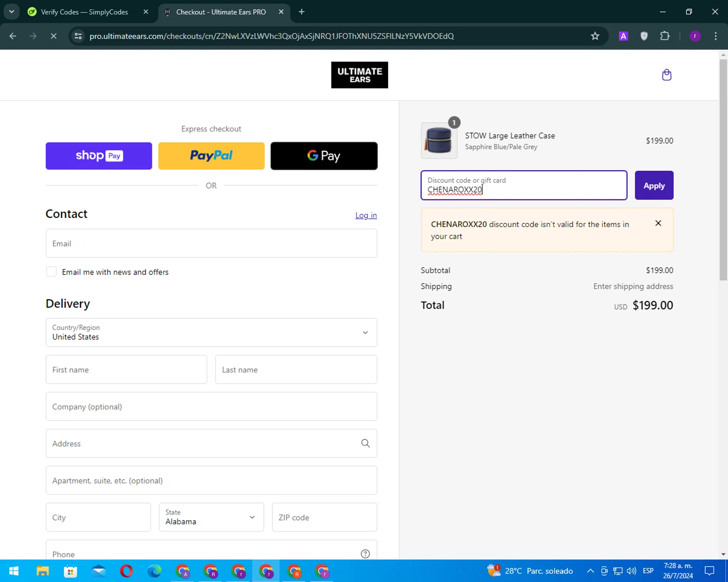Bookmark this page with the star icon
Viewport: 728px width, 582px height.
tap(595, 36)
